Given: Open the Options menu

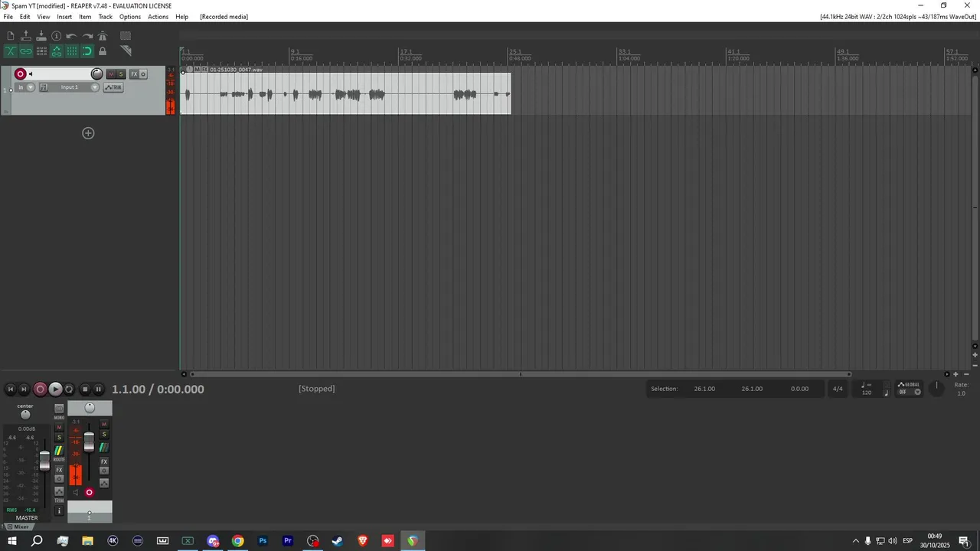Looking at the screenshot, I should (130, 17).
